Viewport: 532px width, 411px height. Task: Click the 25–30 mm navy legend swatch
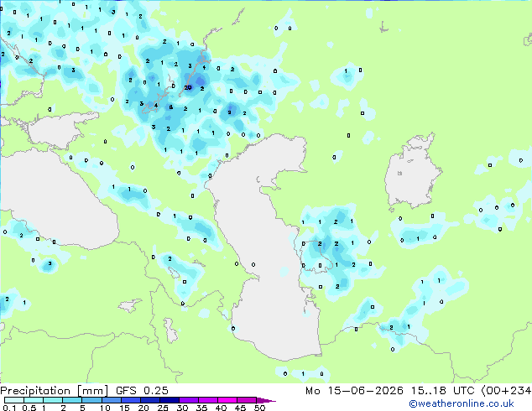coord(169,400)
